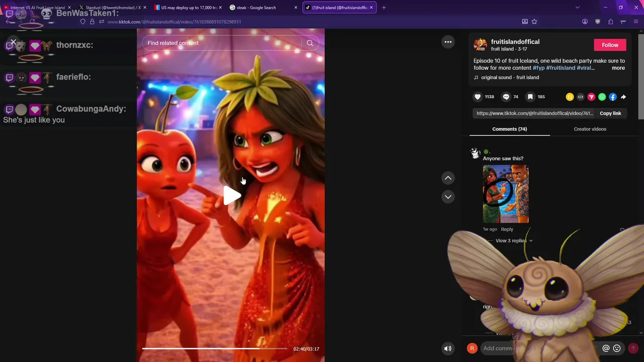Viewport: 644px width, 362px height.
Task: Open browser extensions puzzle icon
Action: (610, 22)
